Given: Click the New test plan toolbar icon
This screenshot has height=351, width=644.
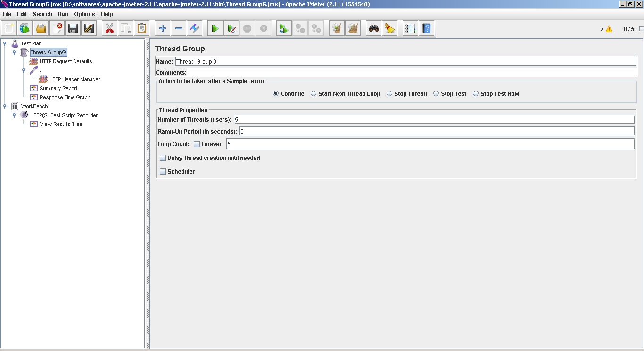Looking at the screenshot, I should (x=9, y=28).
